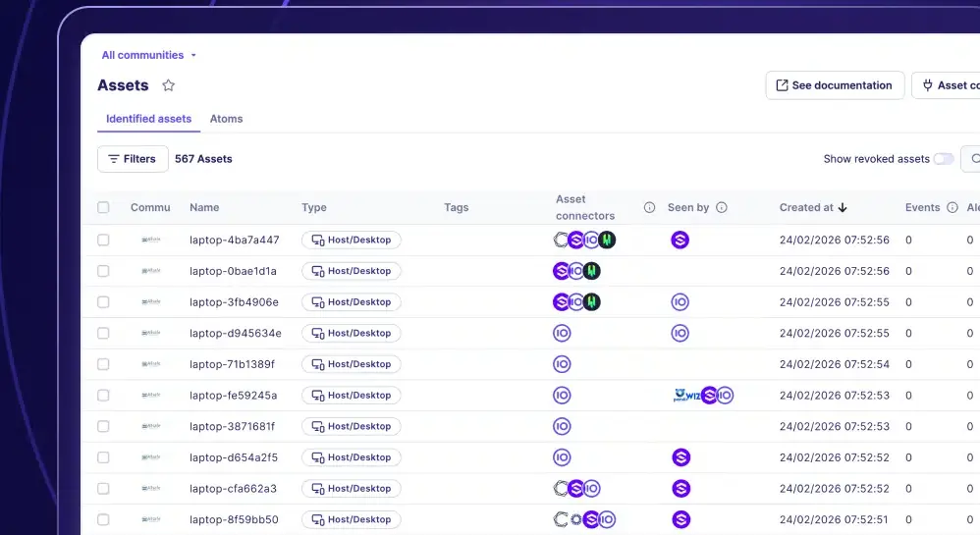
Task: Select checkbox for laptop-71b1389f
Action: 103,364
